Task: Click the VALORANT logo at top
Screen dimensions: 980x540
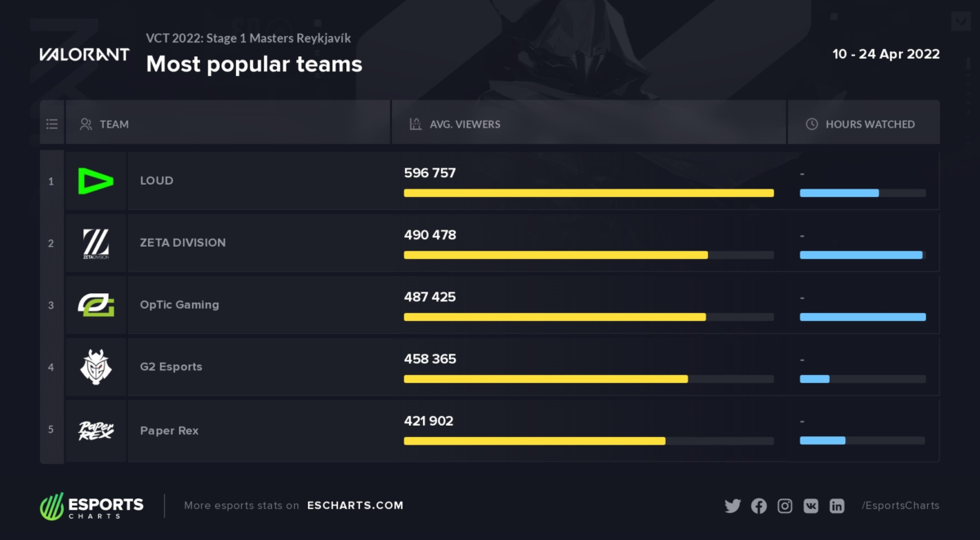Action: pos(84,55)
